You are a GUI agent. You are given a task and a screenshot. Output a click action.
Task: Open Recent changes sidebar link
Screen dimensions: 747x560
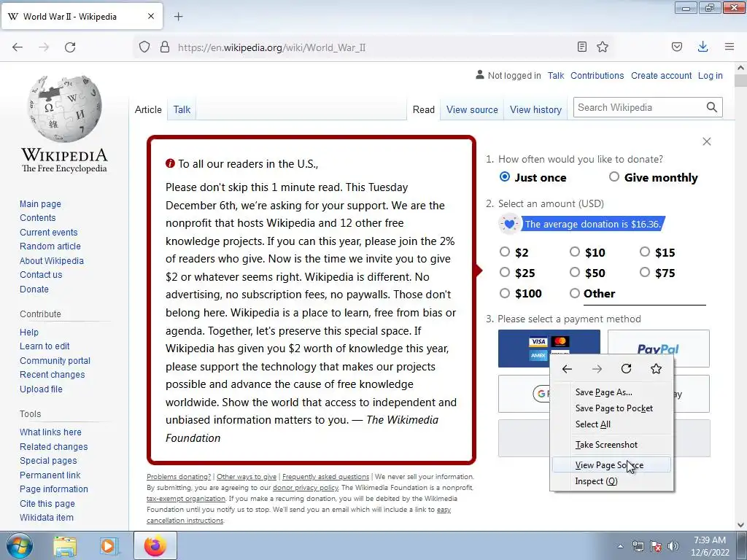52,375
